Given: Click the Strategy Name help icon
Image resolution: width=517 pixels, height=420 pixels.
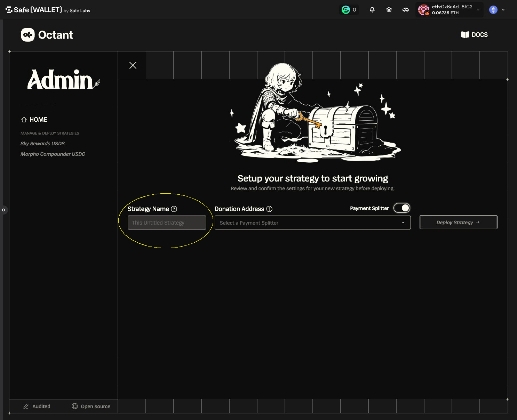Looking at the screenshot, I should click(x=174, y=209).
